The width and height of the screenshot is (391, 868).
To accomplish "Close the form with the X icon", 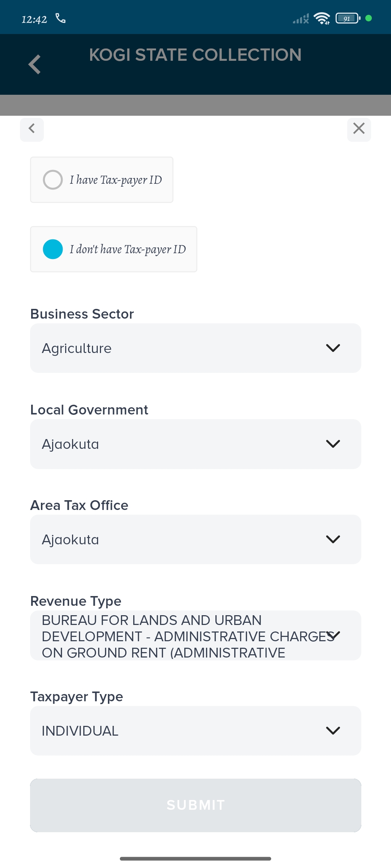I will pos(359,129).
